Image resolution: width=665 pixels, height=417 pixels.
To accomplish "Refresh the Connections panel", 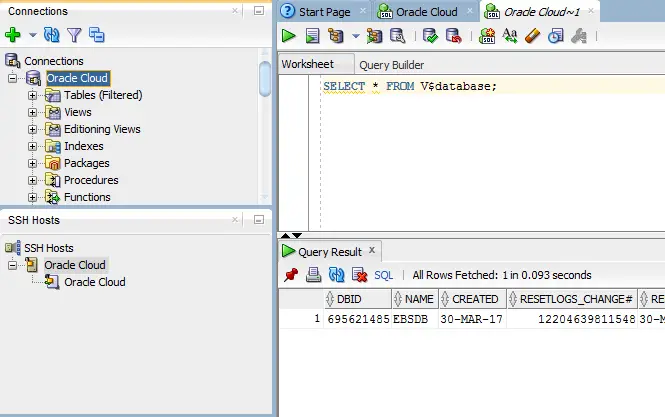I will (x=51, y=35).
